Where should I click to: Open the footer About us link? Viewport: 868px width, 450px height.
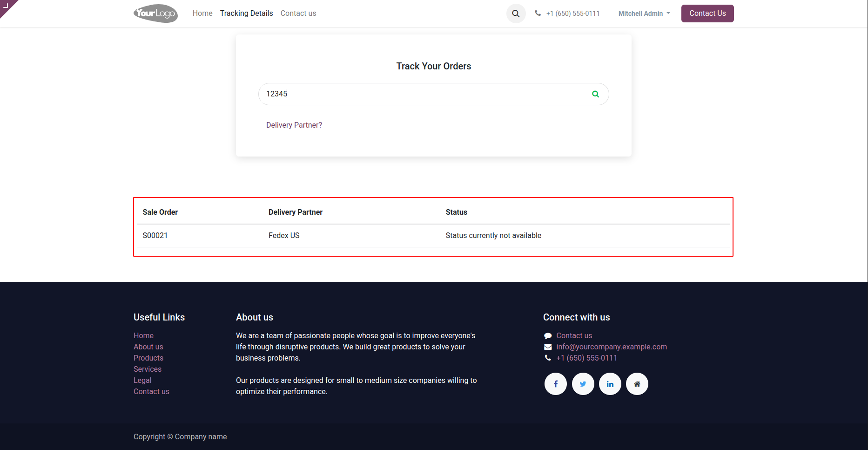point(148,347)
